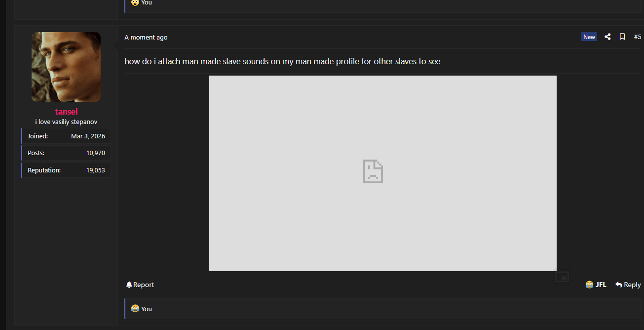This screenshot has width=644, height=330.
Task: Click the bell icon beside Report
Action: 129,285
